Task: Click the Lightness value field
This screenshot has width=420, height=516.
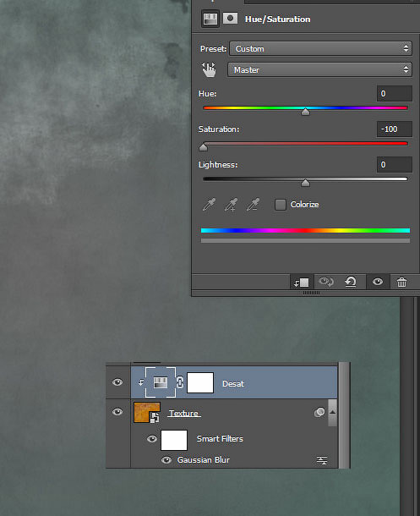Action: click(395, 165)
